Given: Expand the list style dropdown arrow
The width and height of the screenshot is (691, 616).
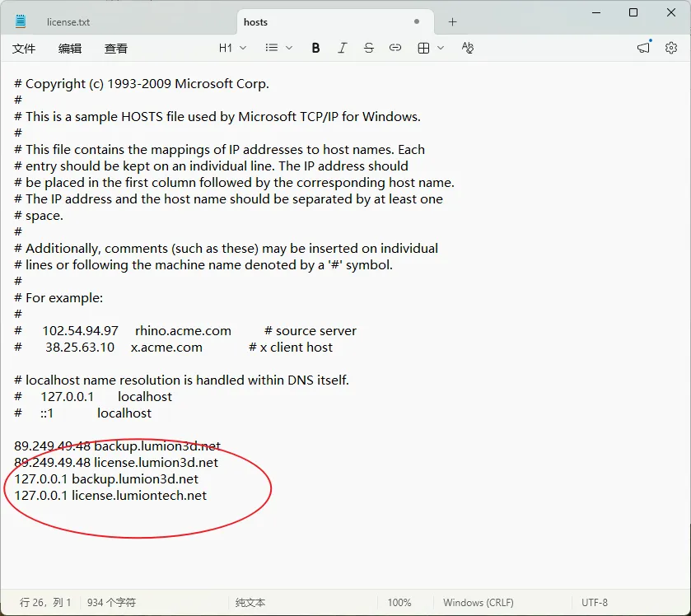Looking at the screenshot, I should pos(289,48).
